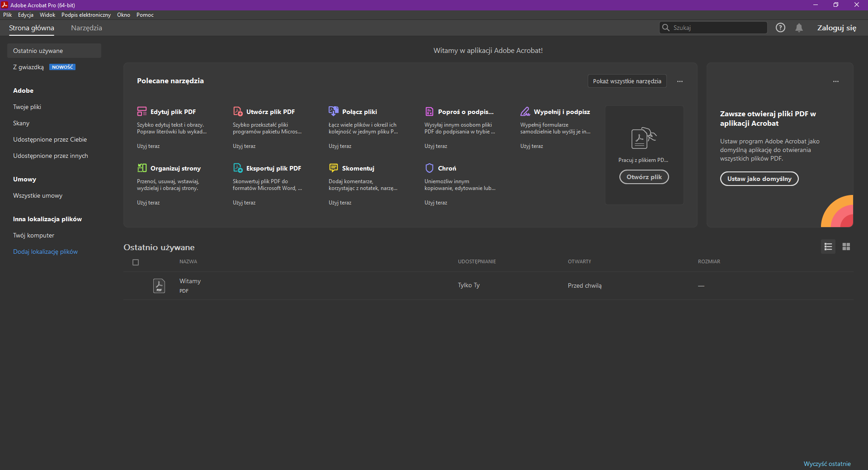Click the search magnifier icon
The image size is (868, 470).
(665, 28)
